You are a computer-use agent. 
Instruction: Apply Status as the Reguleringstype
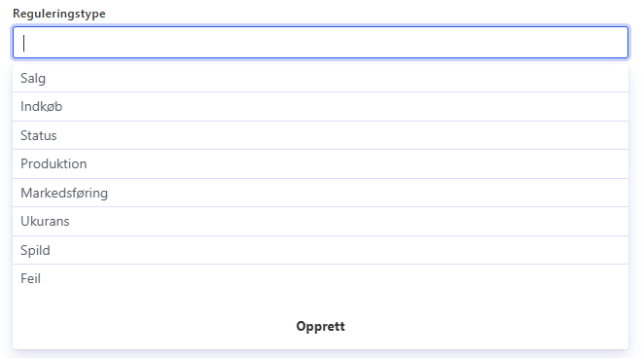(x=320, y=135)
